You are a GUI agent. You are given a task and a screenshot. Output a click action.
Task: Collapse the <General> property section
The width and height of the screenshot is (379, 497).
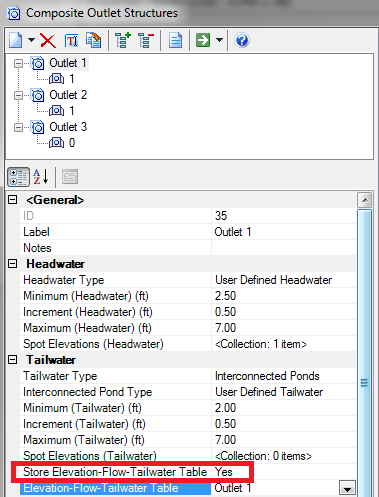click(13, 200)
